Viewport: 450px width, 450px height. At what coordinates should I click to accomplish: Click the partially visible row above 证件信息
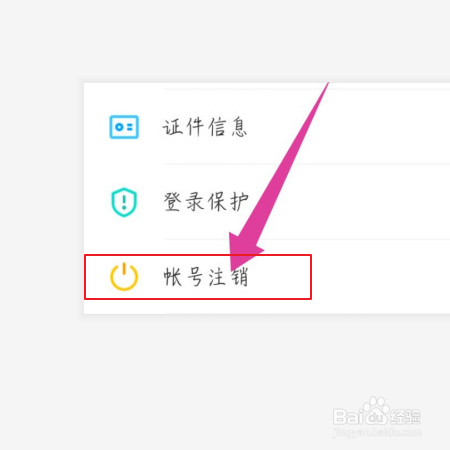click(x=267, y=86)
